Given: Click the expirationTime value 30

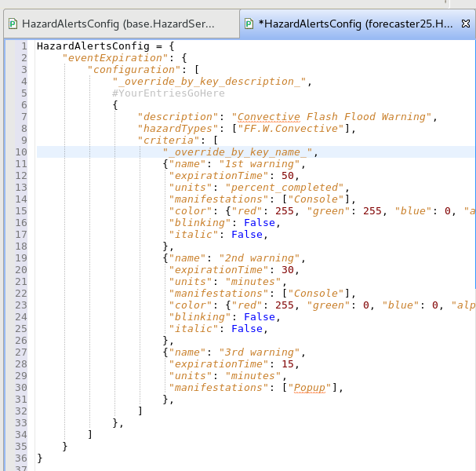Looking at the screenshot, I should tap(288, 270).
